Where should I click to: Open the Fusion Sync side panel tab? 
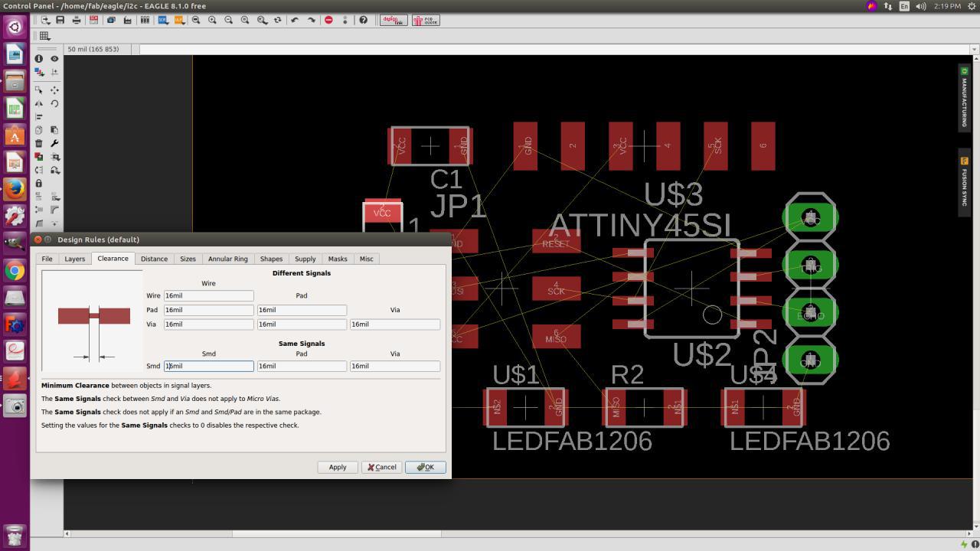[964, 182]
